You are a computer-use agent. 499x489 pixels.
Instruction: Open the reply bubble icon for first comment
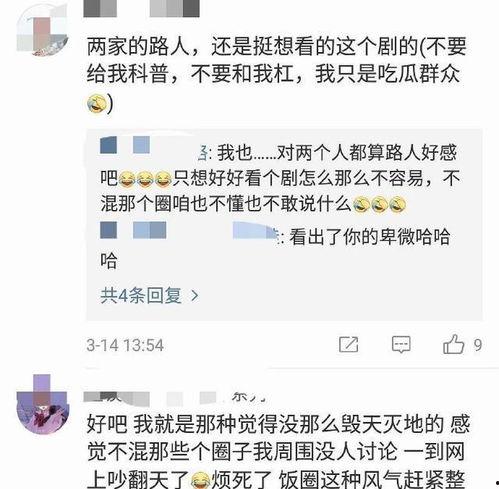pyautogui.click(x=401, y=345)
